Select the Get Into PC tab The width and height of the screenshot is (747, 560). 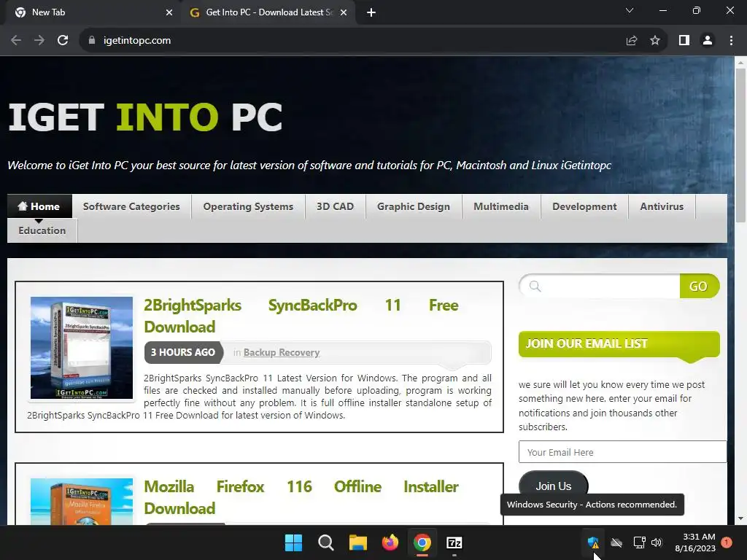pos(268,12)
